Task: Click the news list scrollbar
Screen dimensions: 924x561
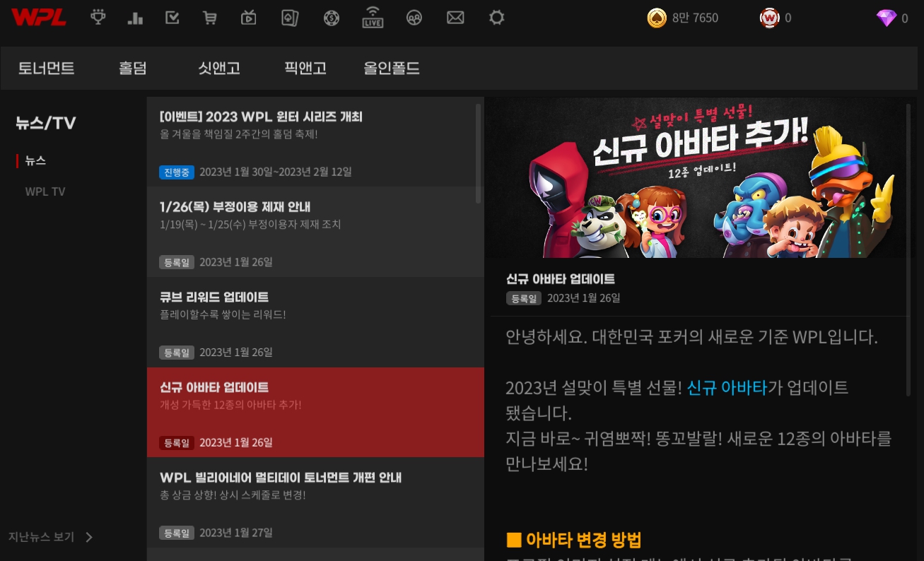Action: 479,153
